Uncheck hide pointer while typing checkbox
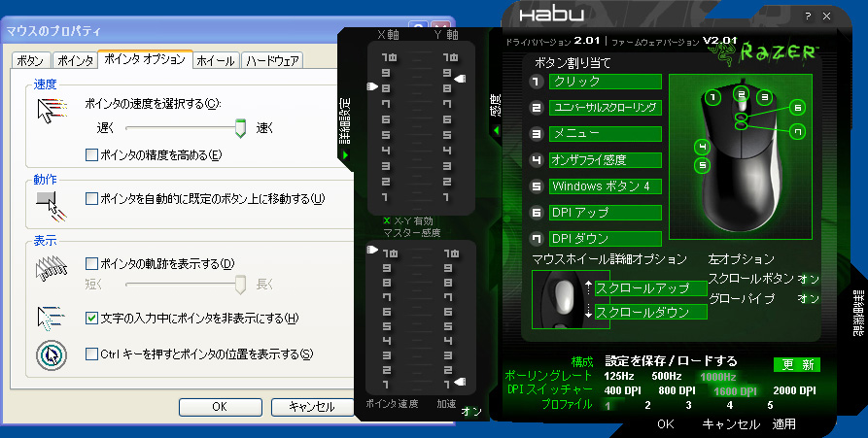Viewport: 868px width, 438px height. click(x=92, y=318)
